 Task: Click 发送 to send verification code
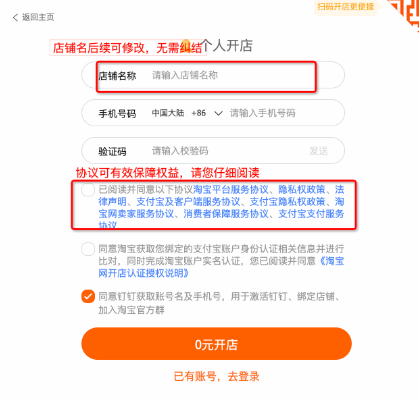(318, 151)
